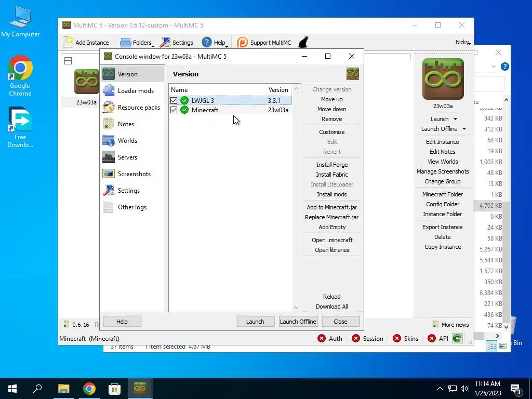Toggle the Minecraft component checkbox
This screenshot has height=399, width=532.
coord(174,110)
